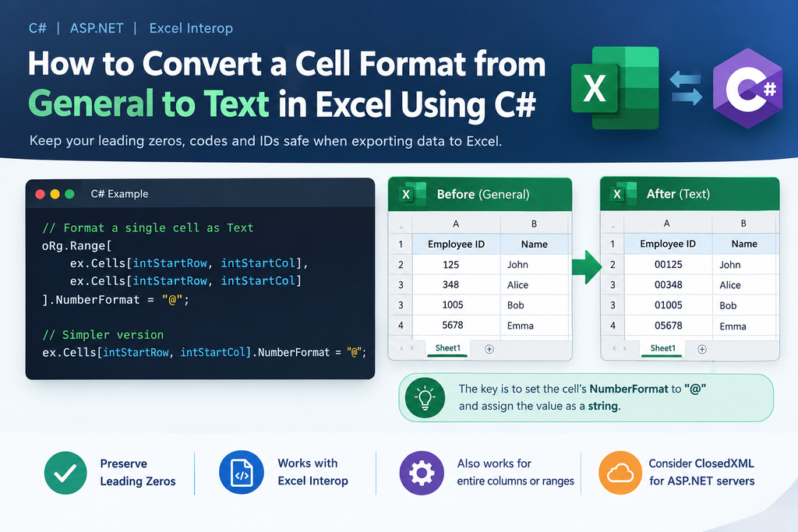798x532 pixels.
Task: Click the sheet navigation arrows in the Before table
Action: [x=407, y=348]
